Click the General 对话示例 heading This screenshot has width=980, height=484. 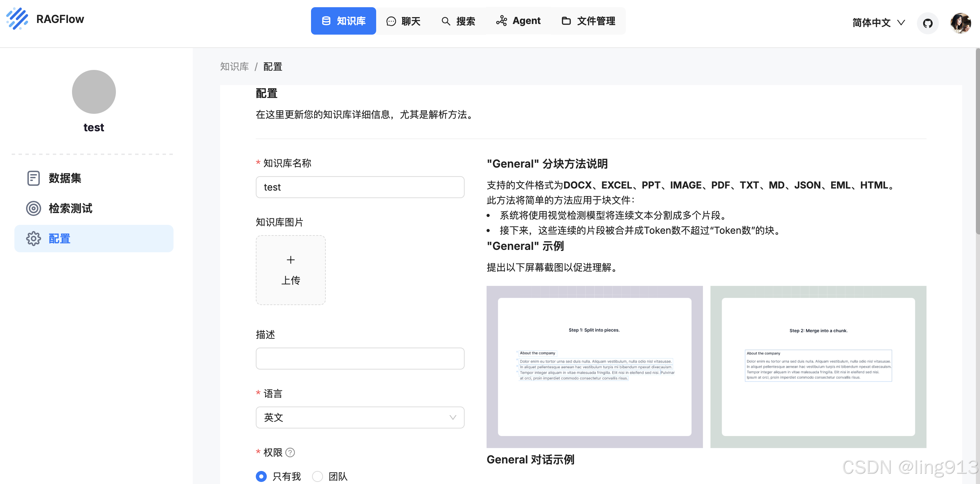pos(531,460)
